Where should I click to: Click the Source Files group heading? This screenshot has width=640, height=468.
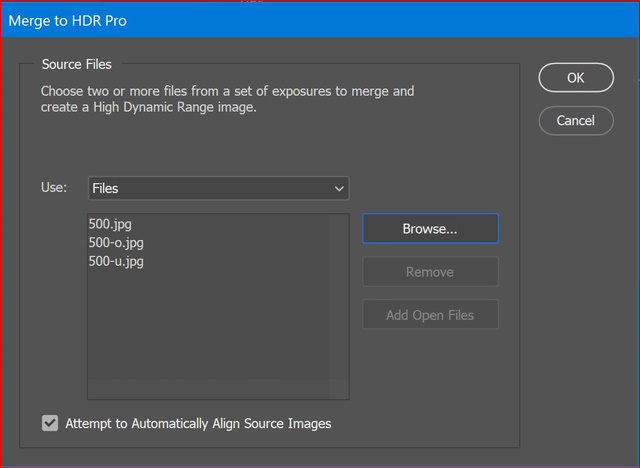click(x=76, y=64)
